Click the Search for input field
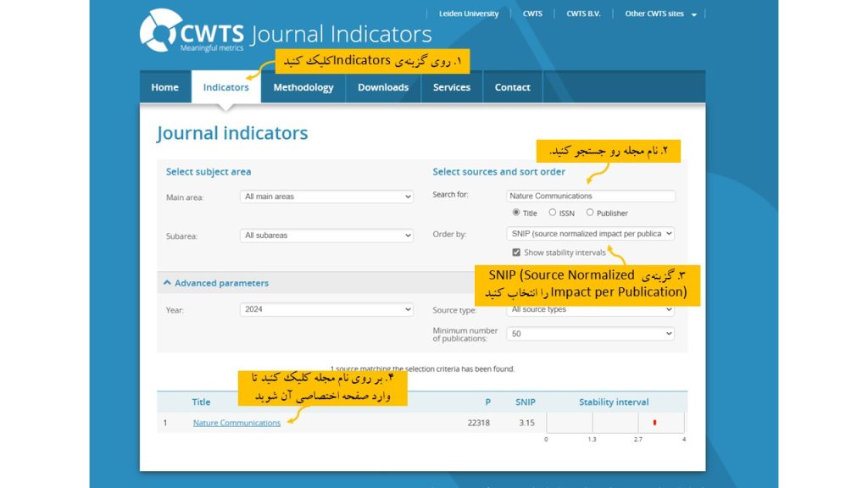The height and width of the screenshot is (488, 868). pos(593,196)
